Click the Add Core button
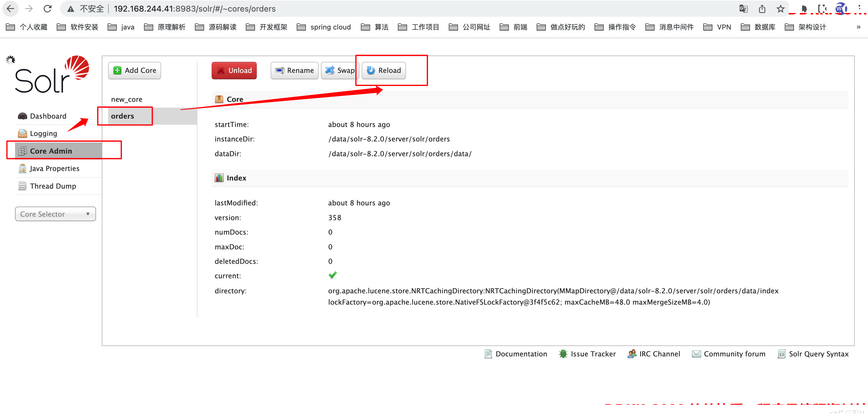The height and width of the screenshot is (416, 868). pos(134,71)
